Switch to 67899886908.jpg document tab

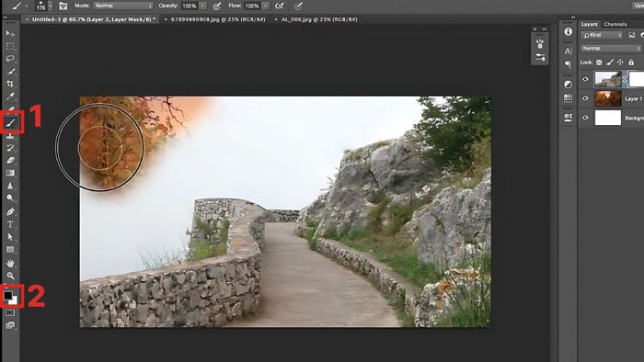[218, 19]
